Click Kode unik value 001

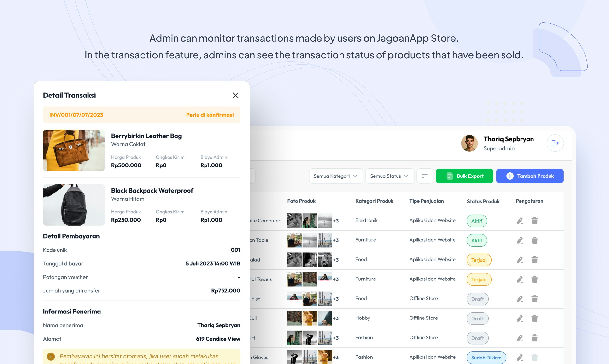pyautogui.click(x=235, y=250)
